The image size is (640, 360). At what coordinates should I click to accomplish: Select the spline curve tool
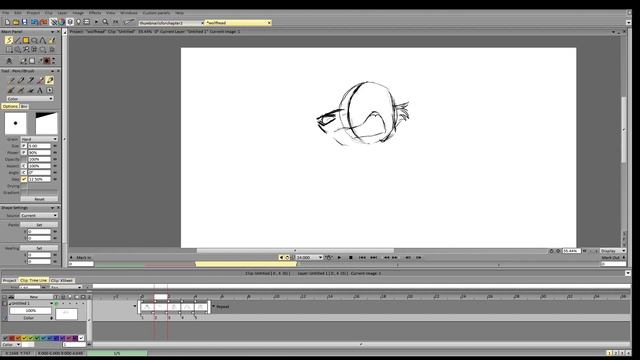pyautogui.click(x=43, y=40)
